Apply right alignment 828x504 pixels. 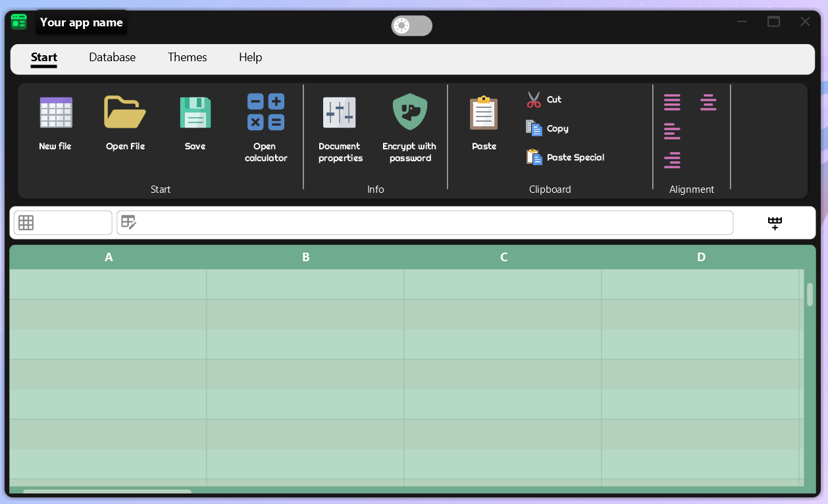pos(672,160)
